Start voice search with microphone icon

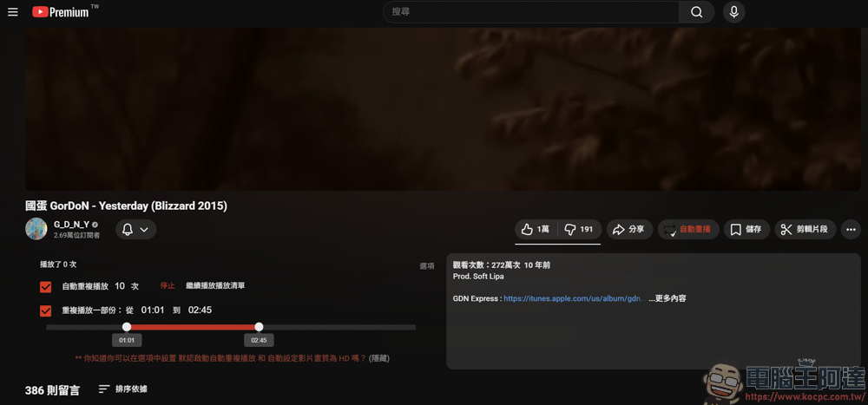734,11
